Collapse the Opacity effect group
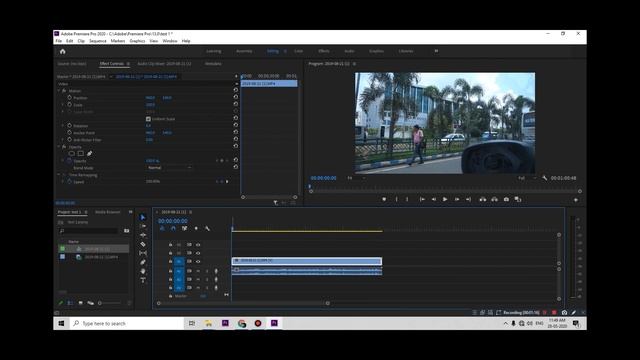The width and height of the screenshot is (640, 360). pos(59,147)
